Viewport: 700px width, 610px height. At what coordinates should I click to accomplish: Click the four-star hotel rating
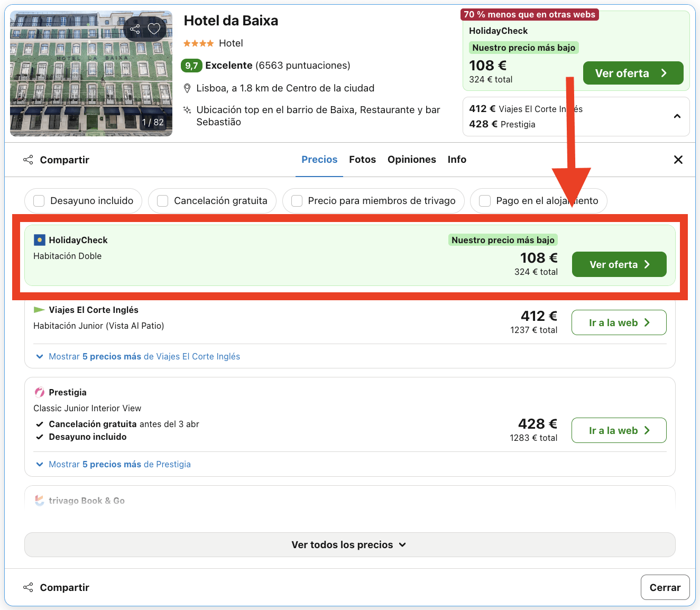(x=199, y=43)
